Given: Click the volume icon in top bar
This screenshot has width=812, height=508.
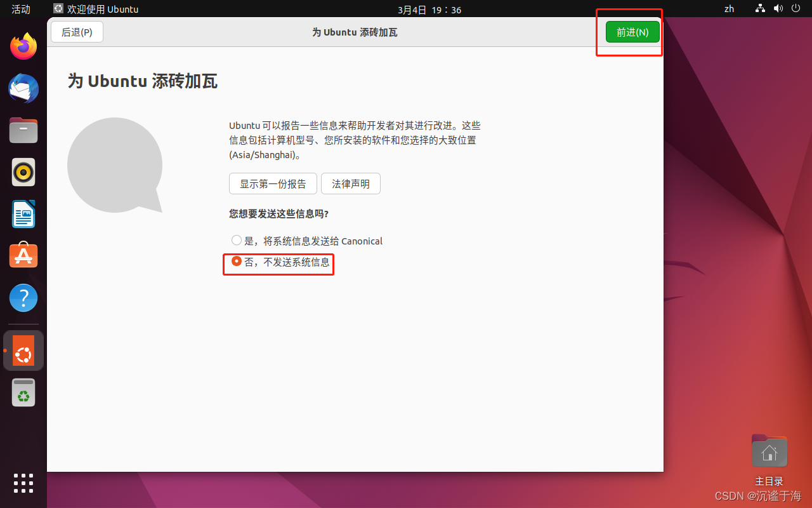Looking at the screenshot, I should (x=778, y=9).
